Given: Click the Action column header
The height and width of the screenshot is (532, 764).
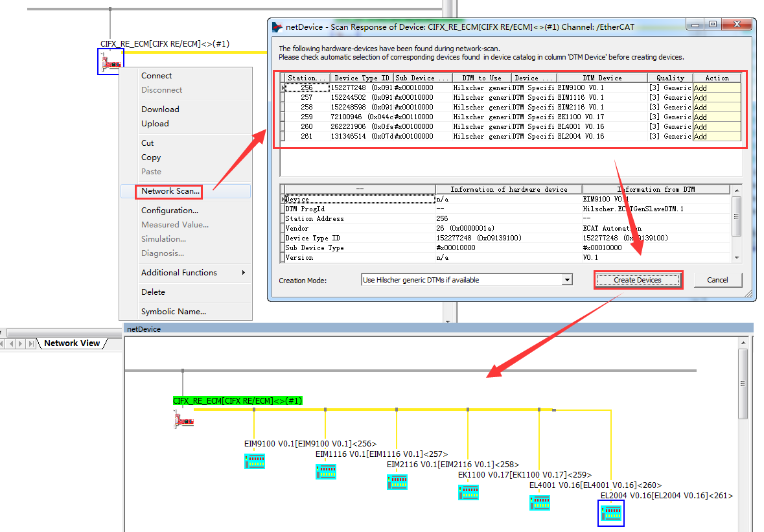Looking at the screenshot, I should [717, 78].
